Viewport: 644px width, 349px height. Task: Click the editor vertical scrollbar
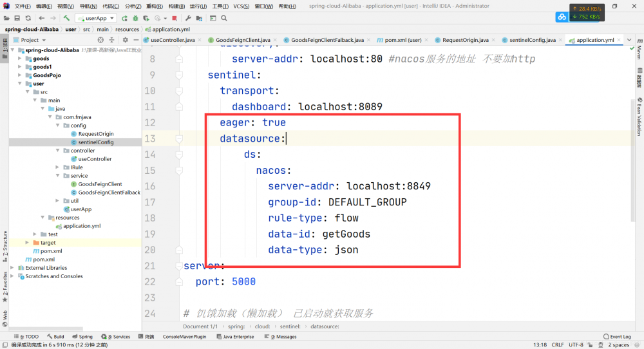pos(632,160)
